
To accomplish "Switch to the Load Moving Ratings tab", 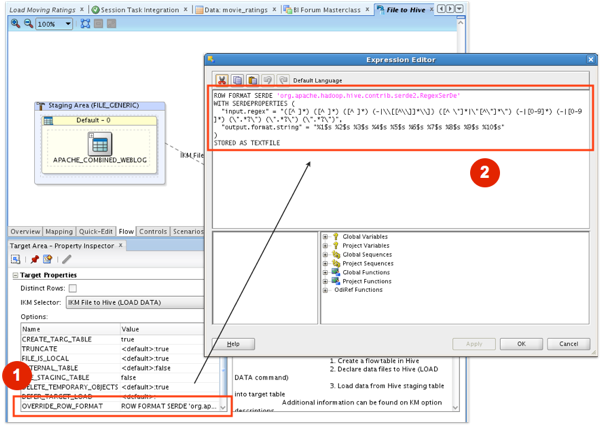I will point(42,10).
